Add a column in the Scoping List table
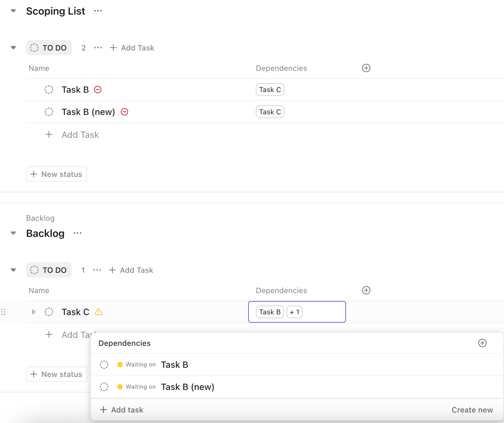The height and width of the screenshot is (423, 504). tap(366, 68)
